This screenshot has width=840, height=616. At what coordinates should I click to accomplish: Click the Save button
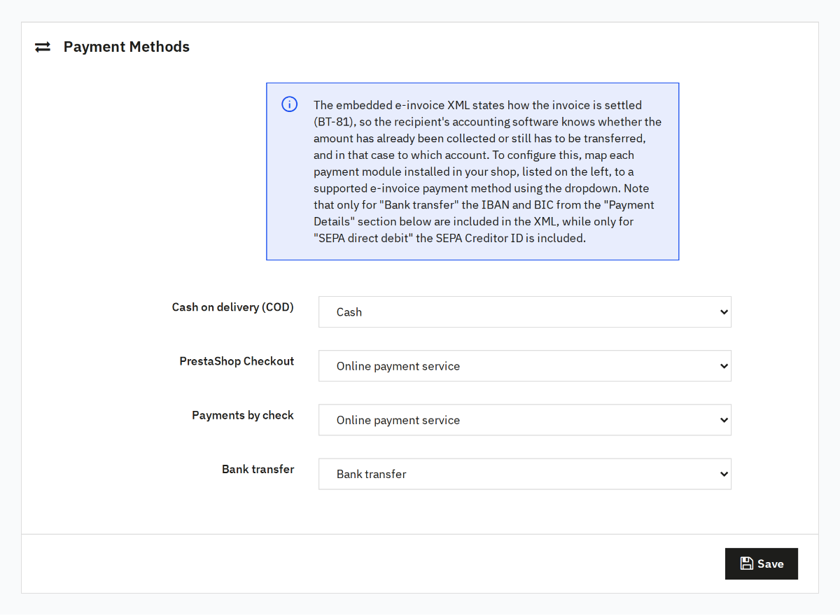762,563
